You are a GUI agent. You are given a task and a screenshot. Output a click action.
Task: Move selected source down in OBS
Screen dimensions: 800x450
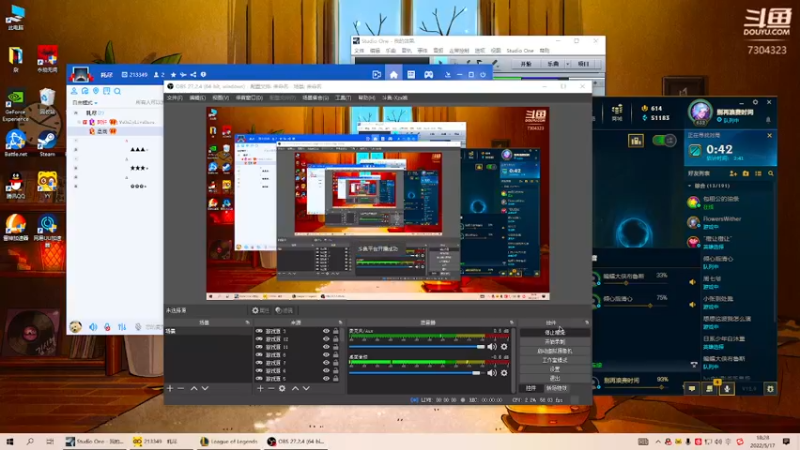pyautogui.click(x=306, y=388)
